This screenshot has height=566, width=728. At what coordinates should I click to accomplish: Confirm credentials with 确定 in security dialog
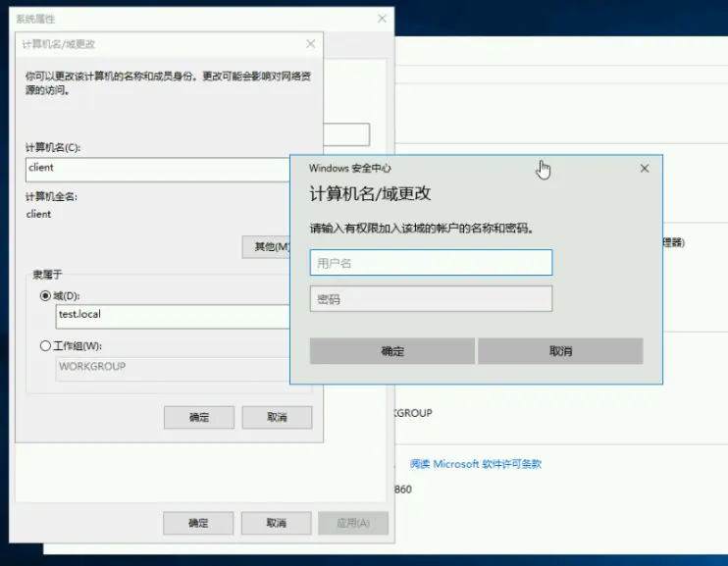(392, 351)
